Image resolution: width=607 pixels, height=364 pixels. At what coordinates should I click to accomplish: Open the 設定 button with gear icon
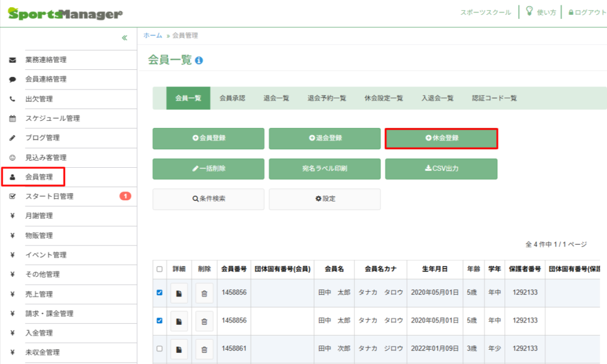(325, 199)
